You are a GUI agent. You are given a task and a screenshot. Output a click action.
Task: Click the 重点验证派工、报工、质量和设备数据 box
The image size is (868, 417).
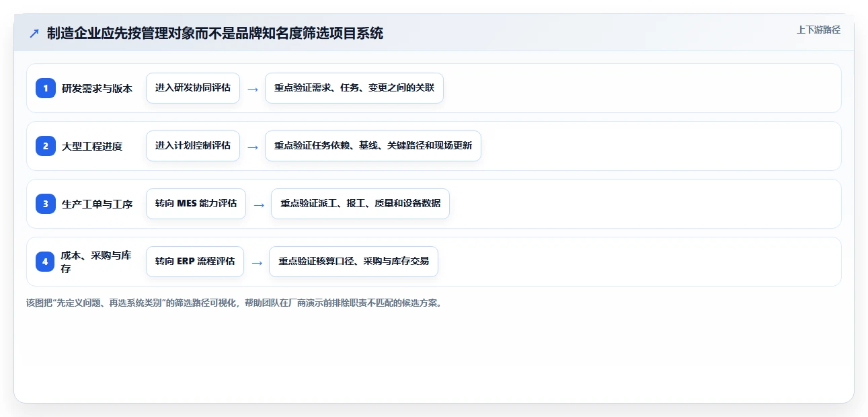360,204
